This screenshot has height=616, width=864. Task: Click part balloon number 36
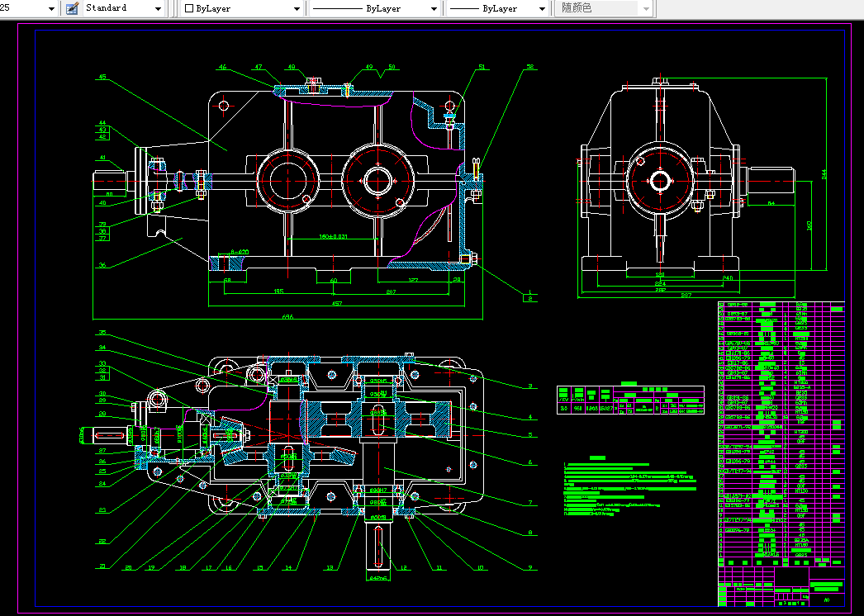[x=102, y=265]
